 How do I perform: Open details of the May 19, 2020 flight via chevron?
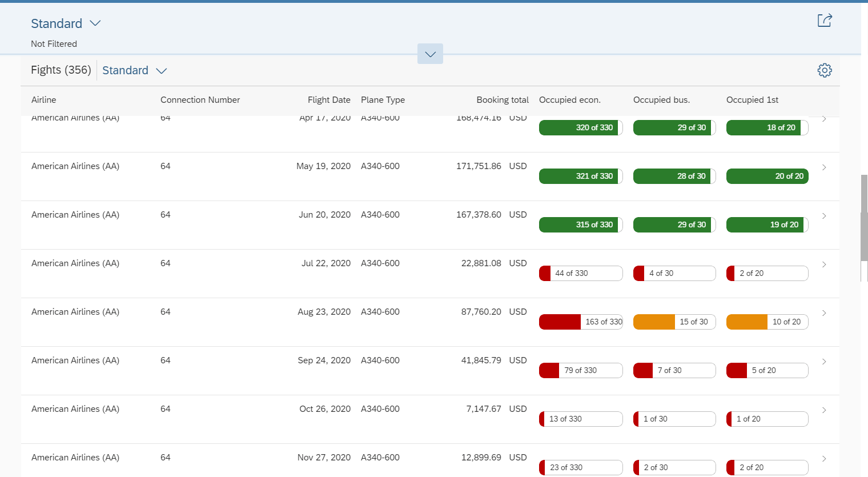point(823,167)
